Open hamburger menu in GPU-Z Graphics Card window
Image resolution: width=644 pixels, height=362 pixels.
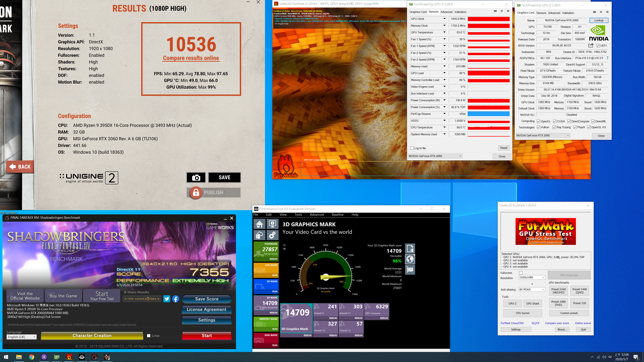pyautogui.click(x=607, y=12)
